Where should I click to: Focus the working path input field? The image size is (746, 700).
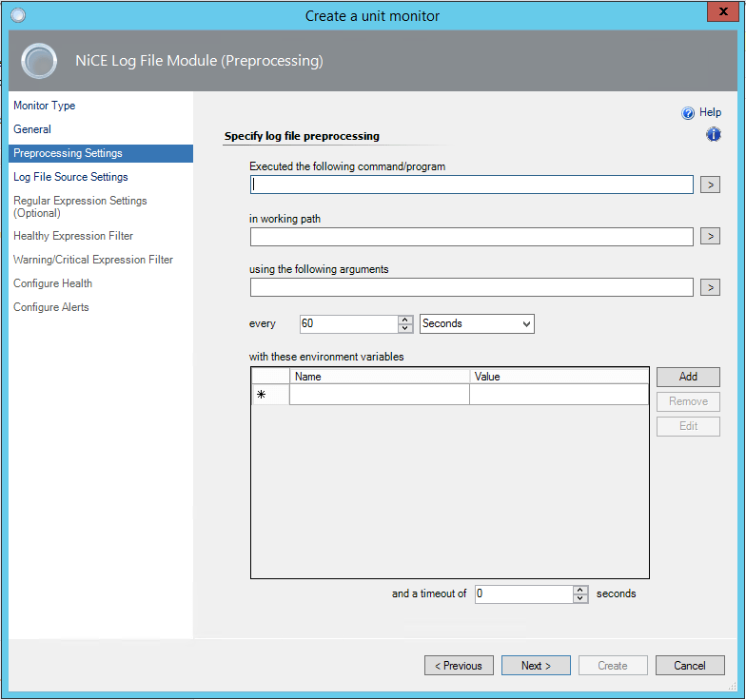pos(472,236)
